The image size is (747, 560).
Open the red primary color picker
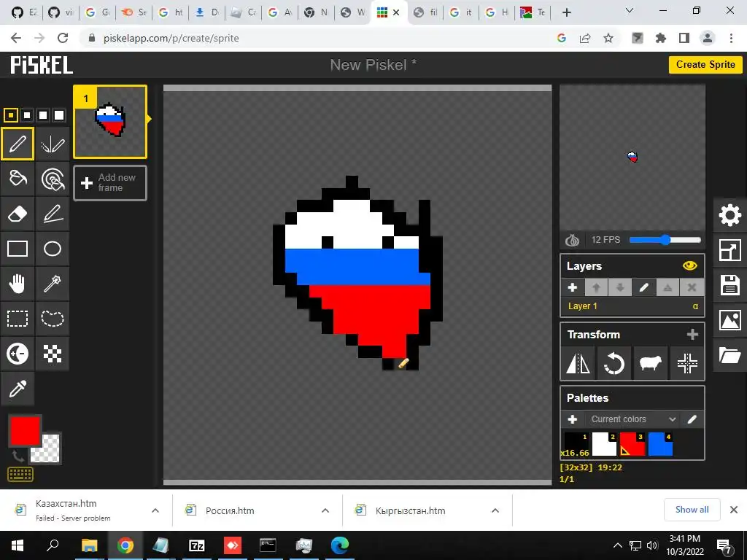pos(25,430)
